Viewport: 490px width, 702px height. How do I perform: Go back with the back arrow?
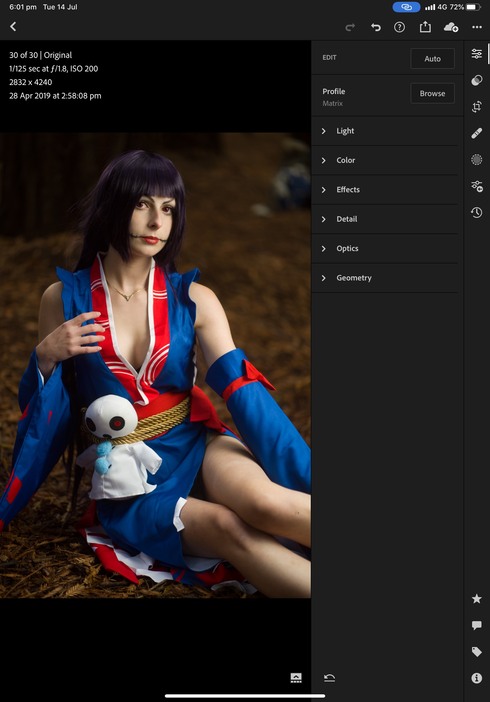13,27
